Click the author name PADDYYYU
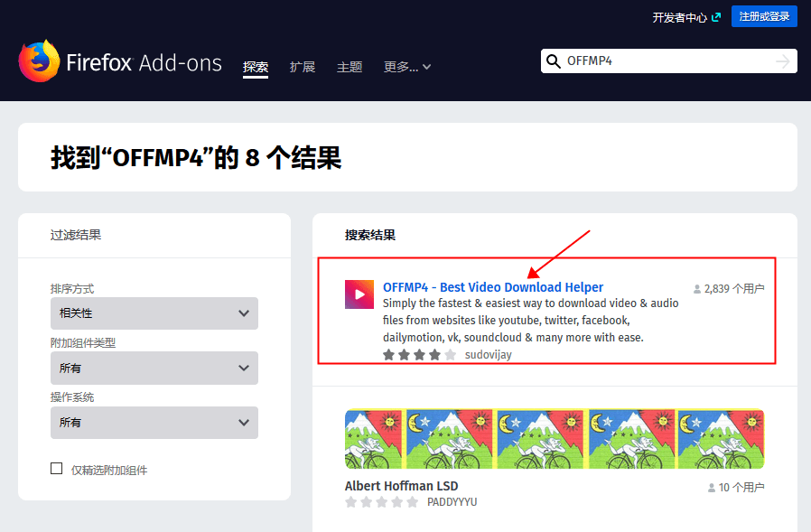The image size is (811, 532). 452,502
